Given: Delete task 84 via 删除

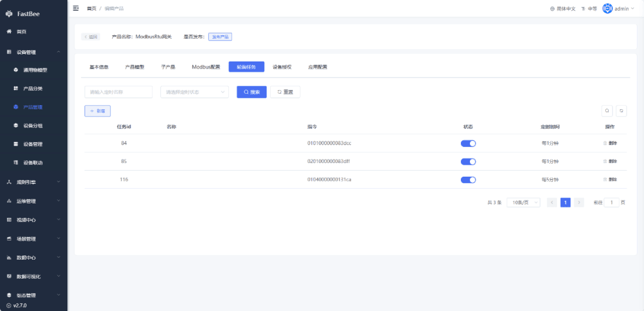Looking at the screenshot, I should tap(610, 143).
